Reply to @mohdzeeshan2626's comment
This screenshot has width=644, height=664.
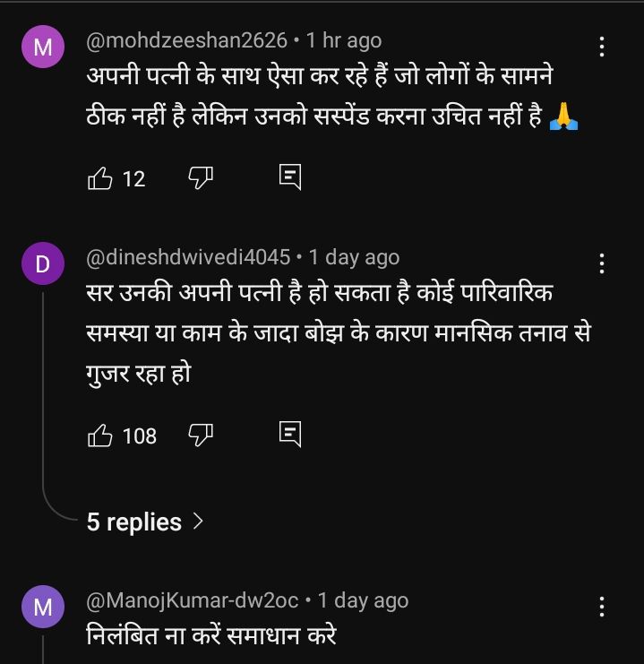coord(289,177)
